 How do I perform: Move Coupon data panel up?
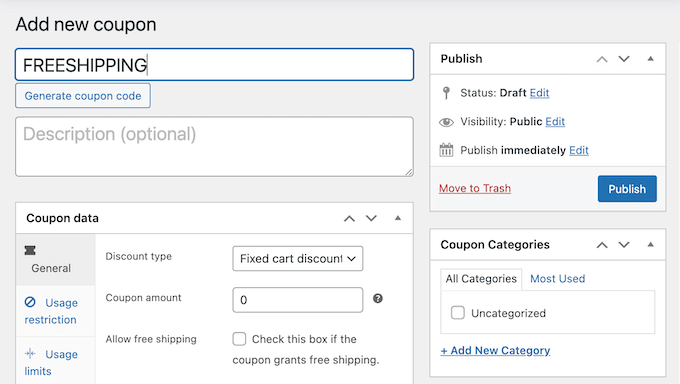(x=349, y=218)
